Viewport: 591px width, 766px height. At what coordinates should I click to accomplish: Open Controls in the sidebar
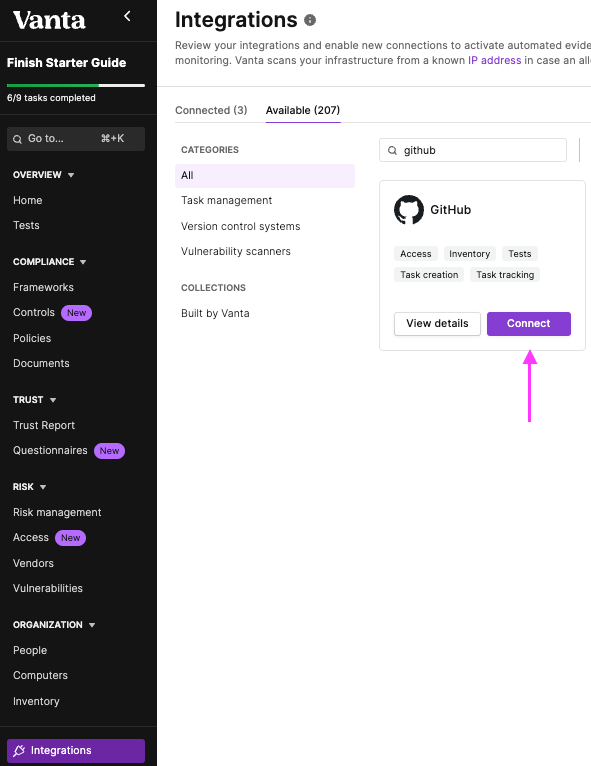coord(34,312)
